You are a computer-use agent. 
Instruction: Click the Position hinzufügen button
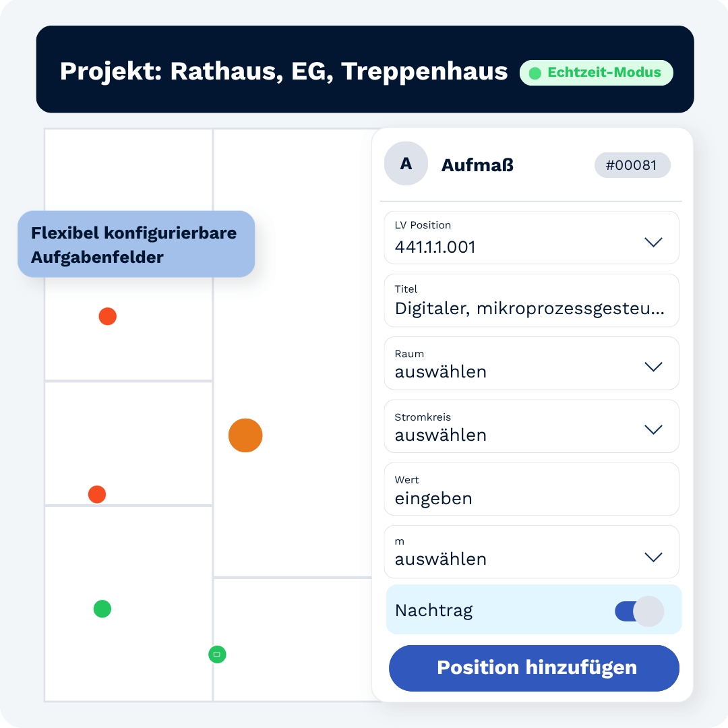(x=534, y=668)
